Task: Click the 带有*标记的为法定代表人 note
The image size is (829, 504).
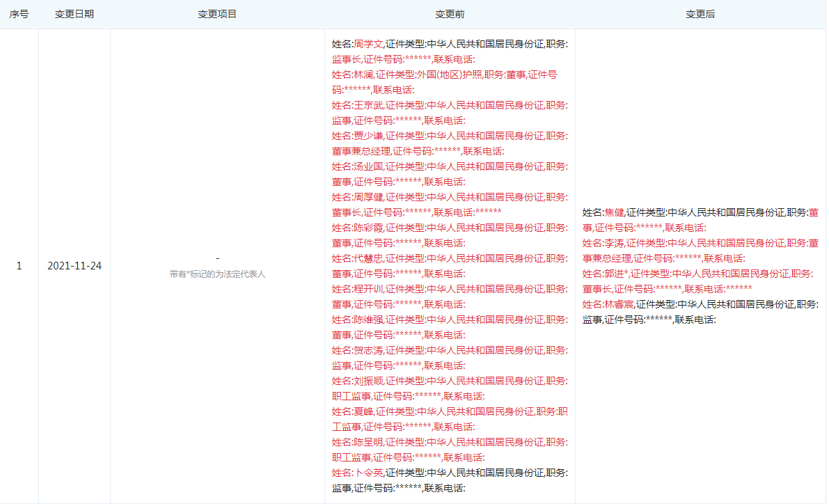Action: click(217, 274)
